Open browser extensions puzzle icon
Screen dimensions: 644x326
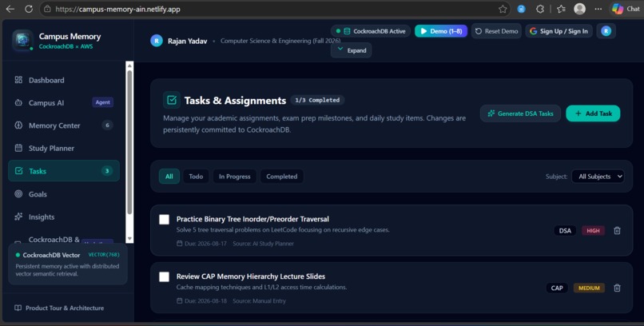540,9
